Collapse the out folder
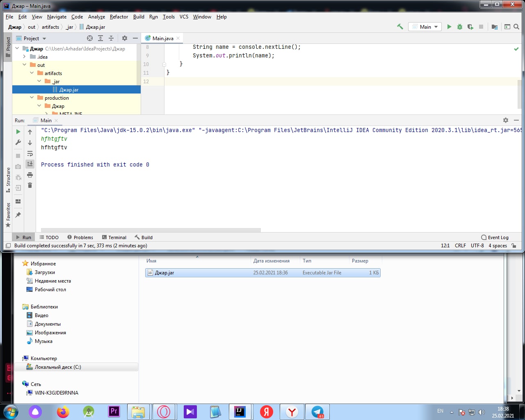The height and width of the screenshot is (420, 525). tap(25, 65)
